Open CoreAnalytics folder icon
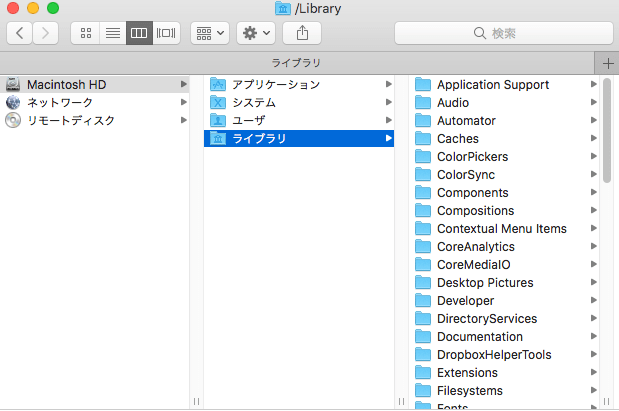 (423, 246)
